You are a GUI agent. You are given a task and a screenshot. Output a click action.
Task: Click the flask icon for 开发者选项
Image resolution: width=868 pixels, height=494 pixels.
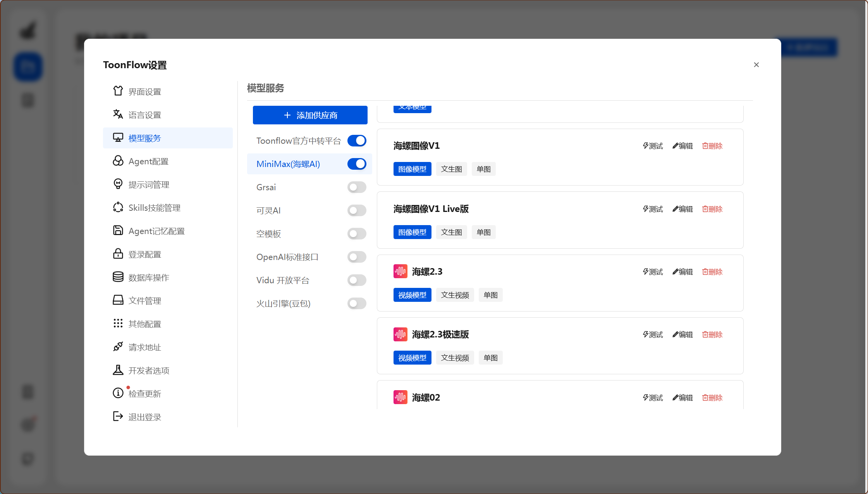click(118, 370)
